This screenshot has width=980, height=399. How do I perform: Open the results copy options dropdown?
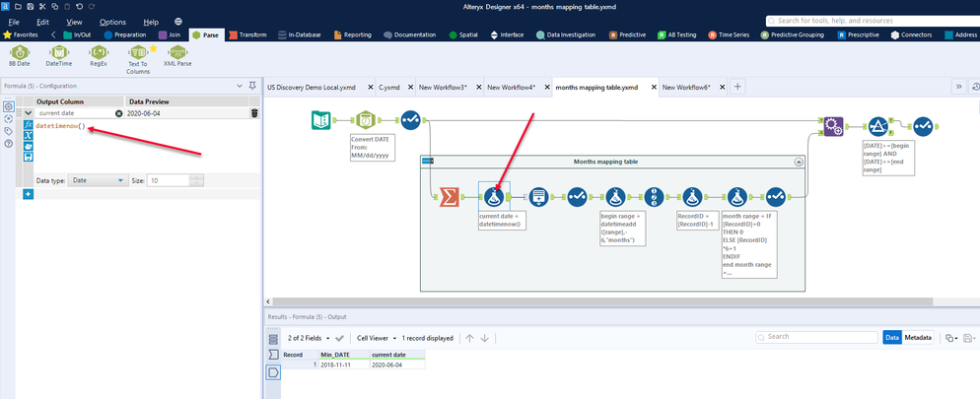[x=950, y=338]
